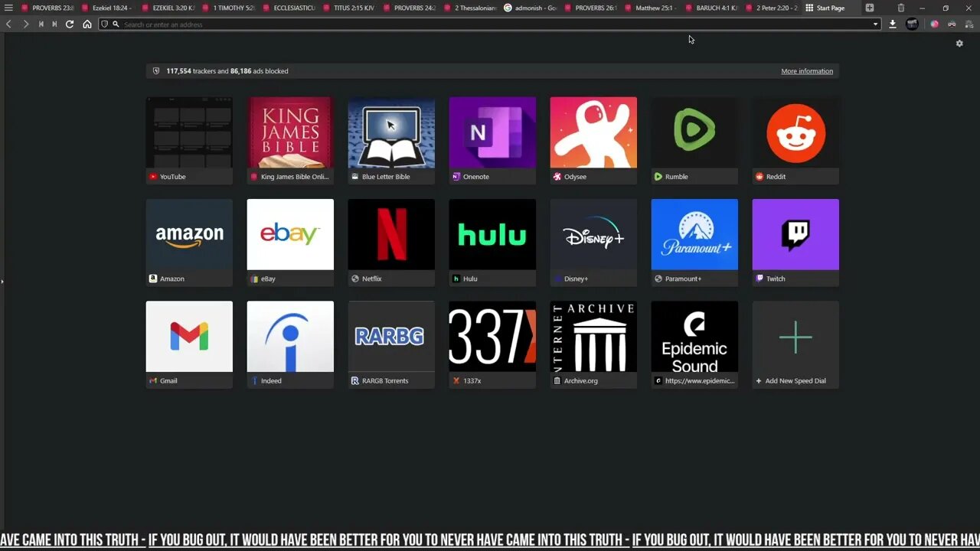Switch to the EZEKIEL 3:20 tab

pyautogui.click(x=168, y=8)
